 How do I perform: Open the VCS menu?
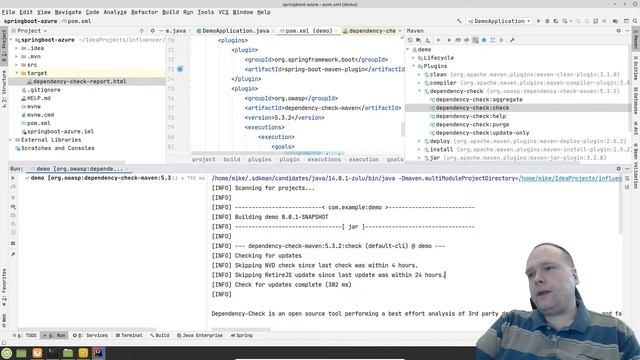tap(223, 12)
